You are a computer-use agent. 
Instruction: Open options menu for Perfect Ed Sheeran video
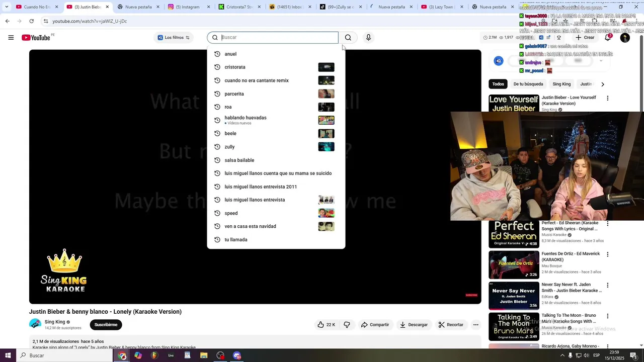point(607,223)
